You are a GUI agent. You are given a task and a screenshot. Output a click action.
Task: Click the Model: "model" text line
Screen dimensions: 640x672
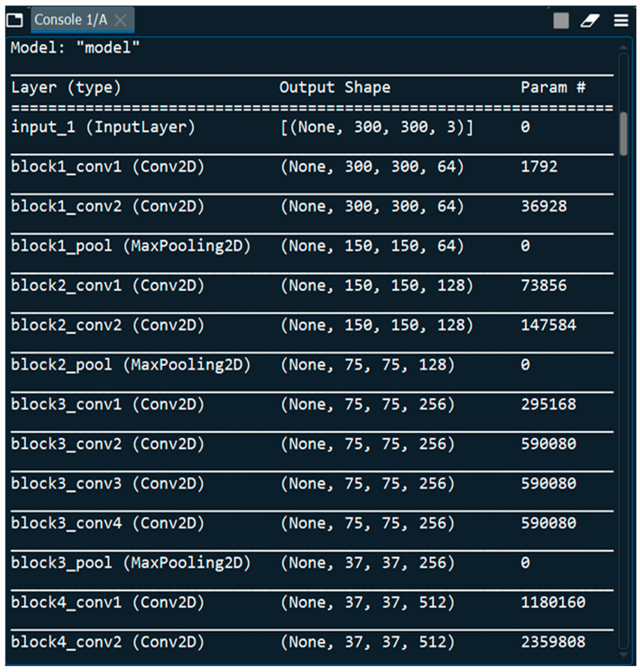pyautogui.click(x=75, y=48)
